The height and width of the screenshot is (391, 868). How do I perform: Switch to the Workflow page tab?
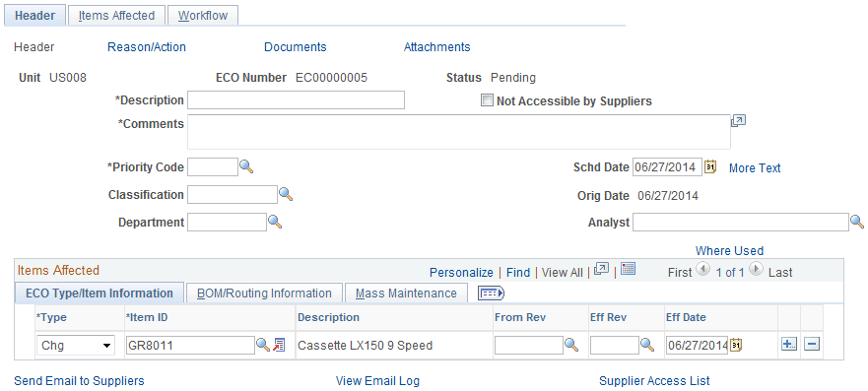[203, 16]
